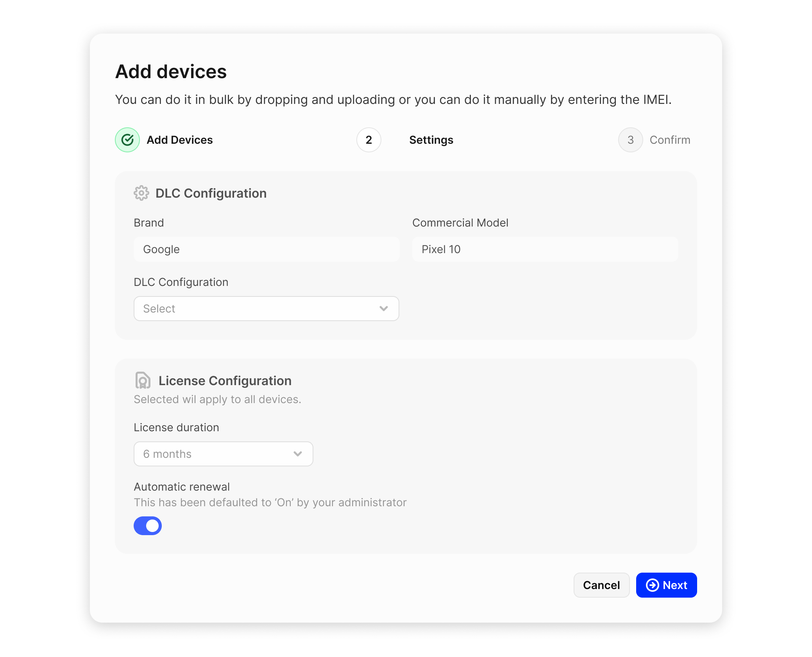Go to the Add Devices step

180,140
